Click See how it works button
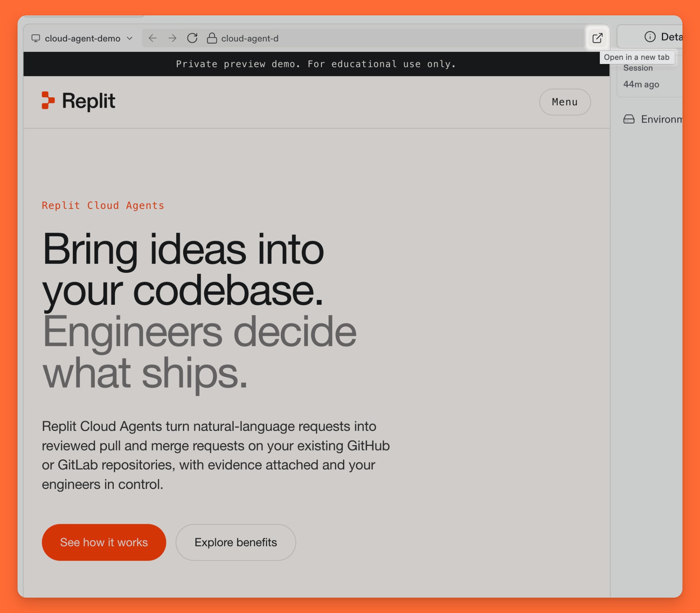 (104, 542)
